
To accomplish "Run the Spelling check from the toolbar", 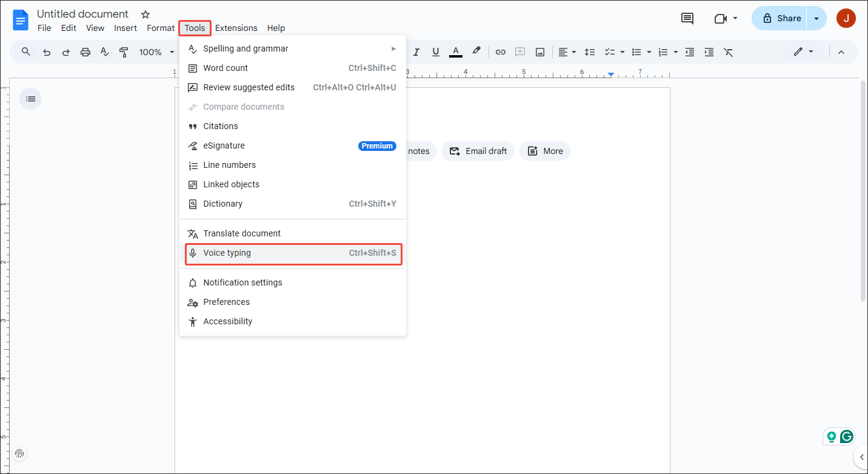I will click(104, 52).
